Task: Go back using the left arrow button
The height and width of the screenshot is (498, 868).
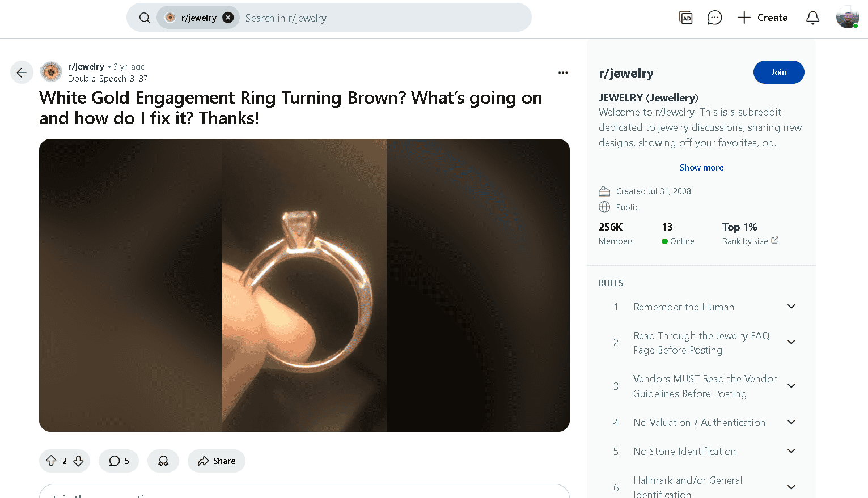Action: [x=22, y=73]
